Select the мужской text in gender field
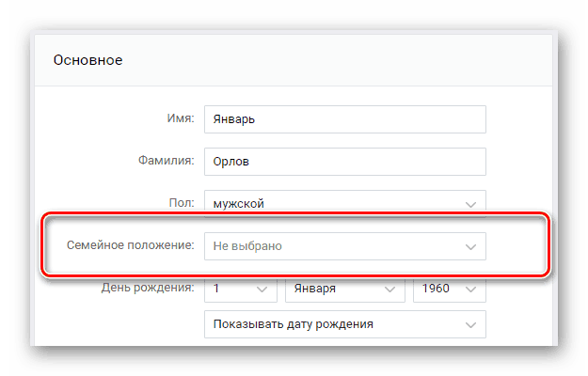Viewport: 588px width, 376px height. 238,203
